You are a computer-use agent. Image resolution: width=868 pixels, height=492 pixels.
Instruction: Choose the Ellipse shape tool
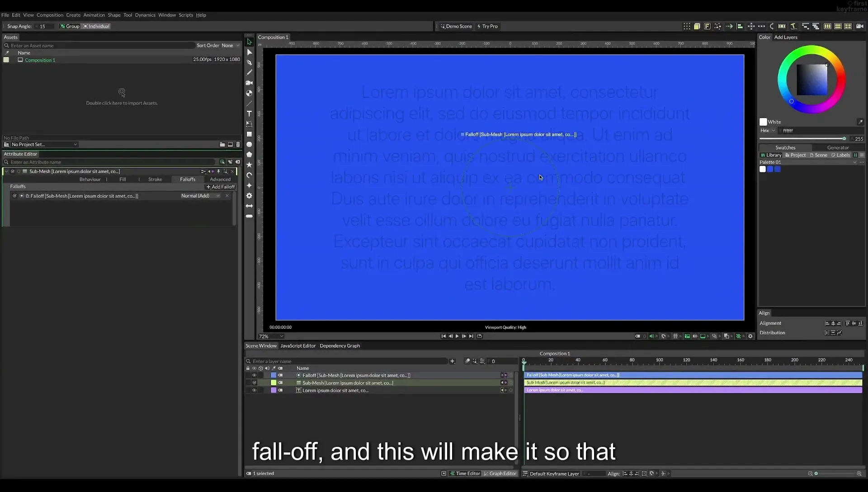click(249, 145)
